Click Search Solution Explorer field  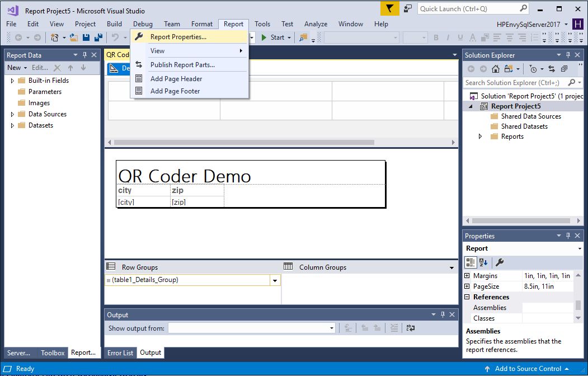tap(523, 82)
